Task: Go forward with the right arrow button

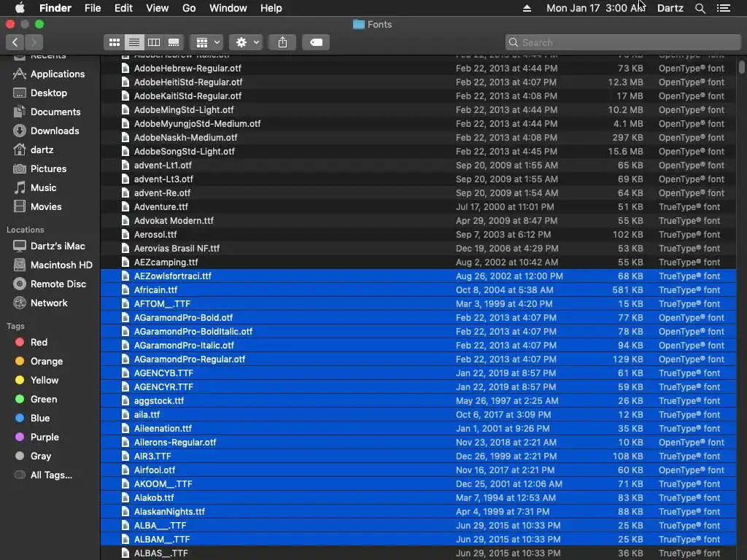Action: pos(34,42)
